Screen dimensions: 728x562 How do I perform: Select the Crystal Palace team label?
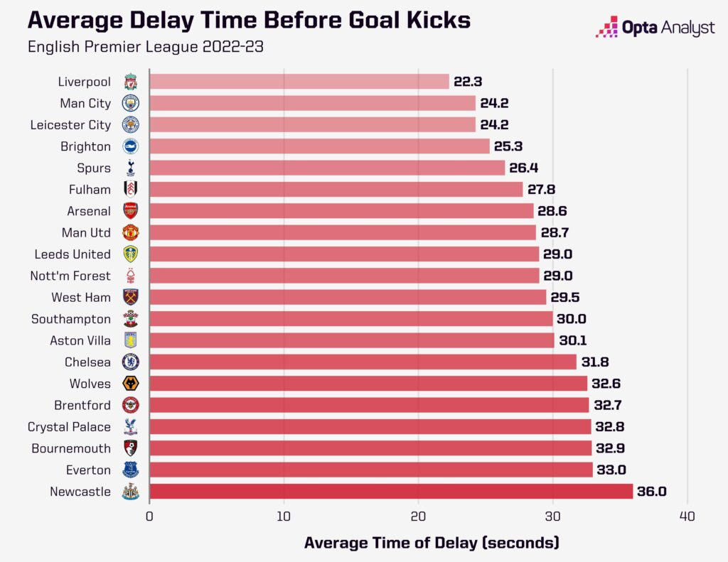point(69,427)
